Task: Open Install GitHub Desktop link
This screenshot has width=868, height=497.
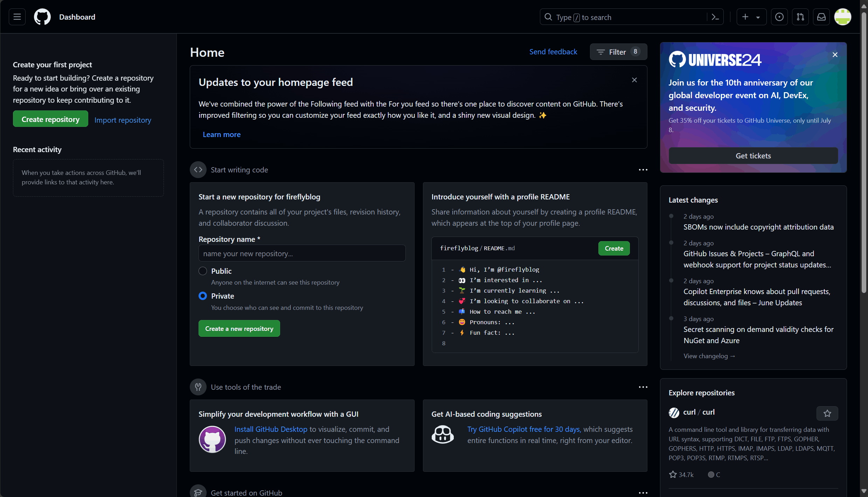Action: click(271, 429)
